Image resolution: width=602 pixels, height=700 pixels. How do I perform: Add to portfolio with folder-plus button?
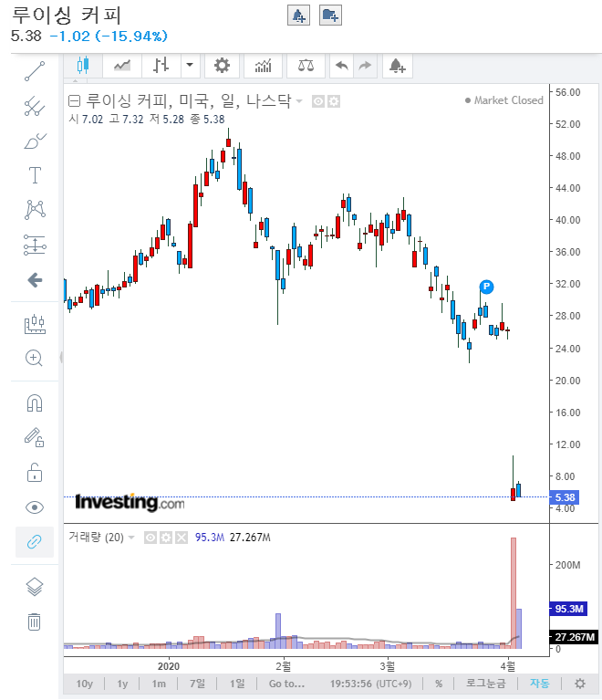pyautogui.click(x=331, y=16)
